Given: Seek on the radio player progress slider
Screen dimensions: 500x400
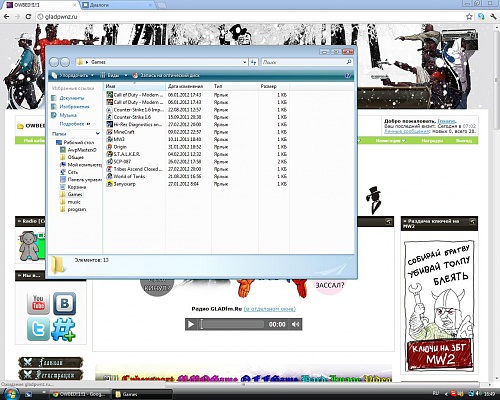Looking at the screenshot, I should [x=232, y=324].
